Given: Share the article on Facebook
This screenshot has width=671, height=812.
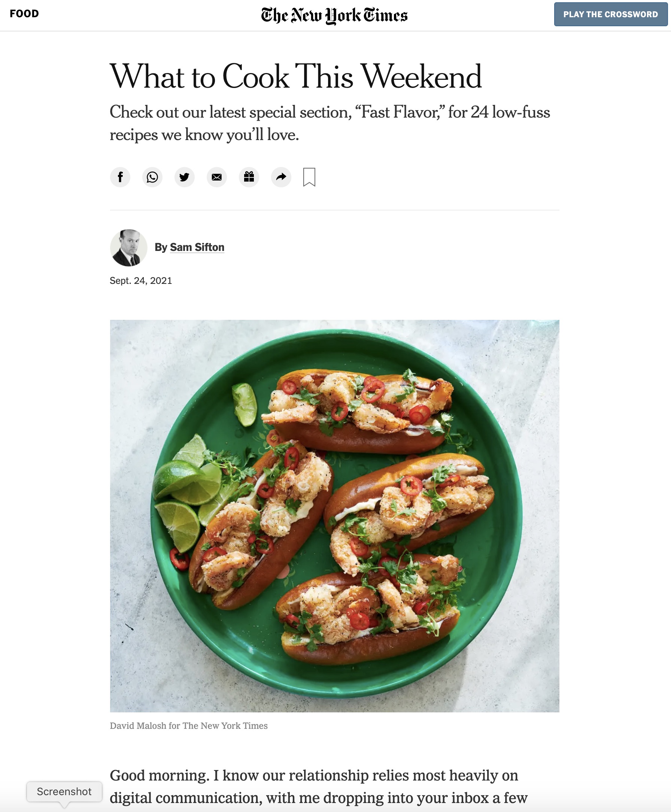Looking at the screenshot, I should point(120,177).
